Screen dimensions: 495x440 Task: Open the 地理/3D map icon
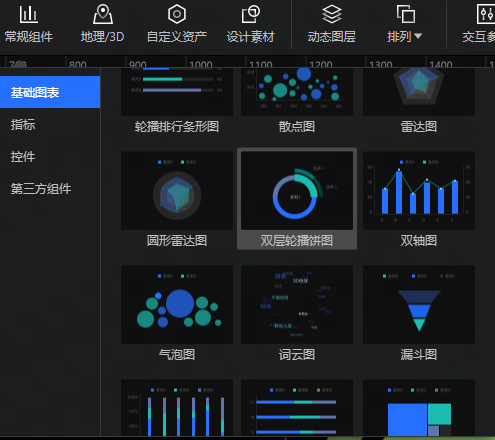pos(103,14)
